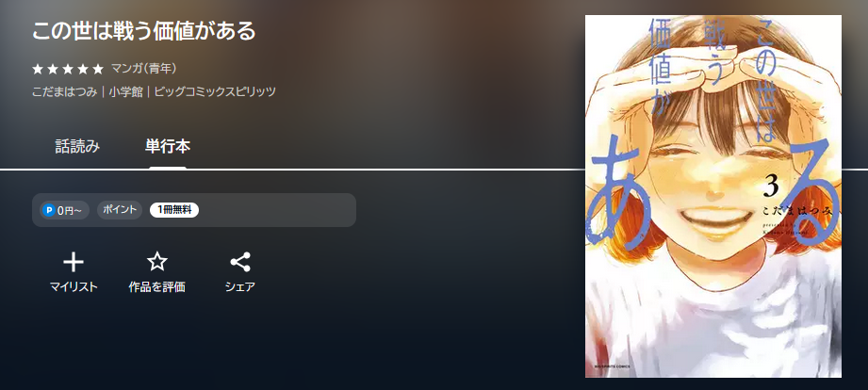
Task: Open publisher link 小学館
Action: [125, 91]
